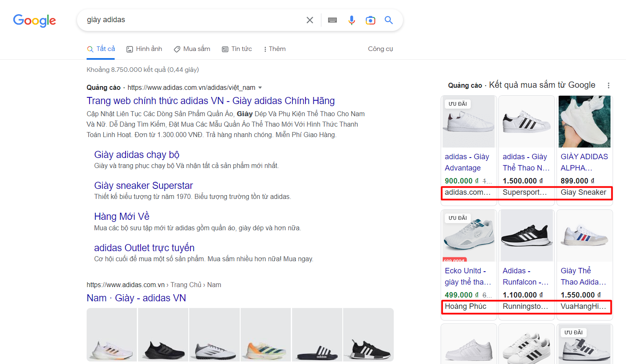Expand ad URL dropdown arrow
This screenshot has width=626, height=364.
pos(260,87)
